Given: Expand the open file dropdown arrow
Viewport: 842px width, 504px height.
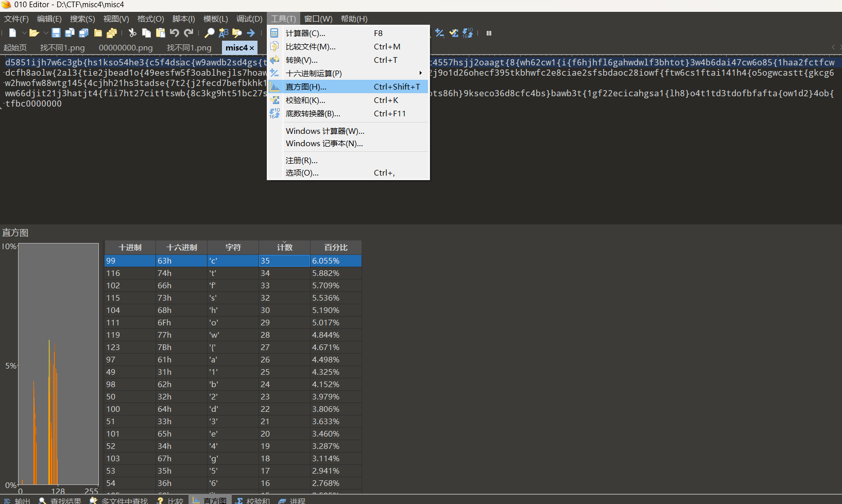Looking at the screenshot, I should point(45,33).
